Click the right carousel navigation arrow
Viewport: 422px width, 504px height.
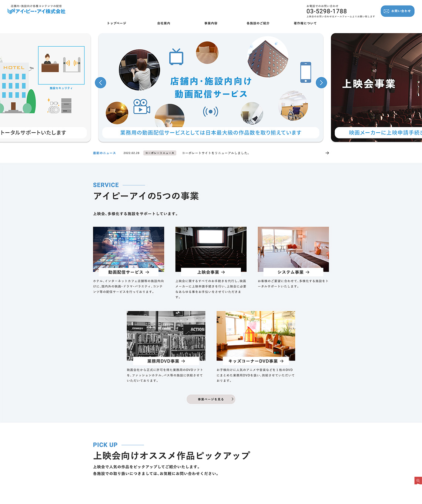tap(321, 83)
